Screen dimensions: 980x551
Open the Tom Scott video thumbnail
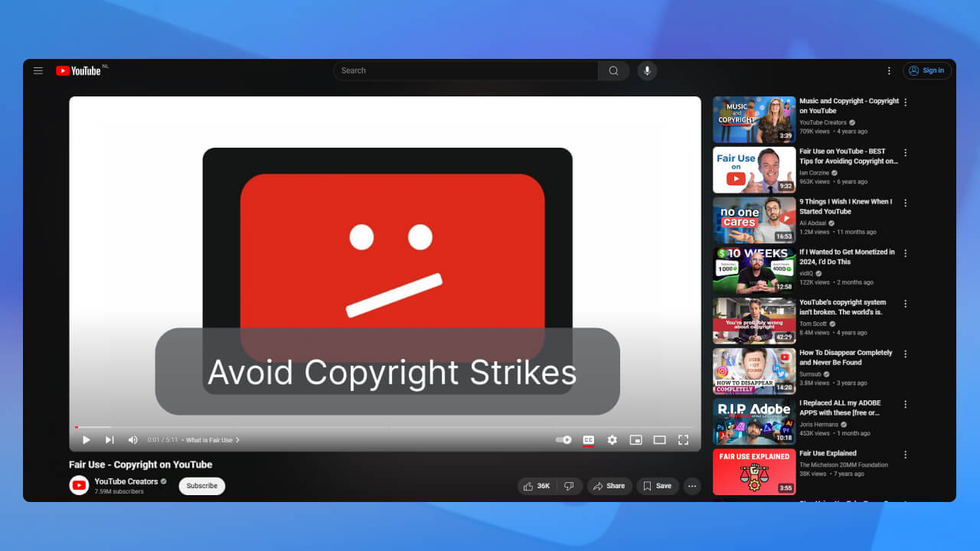754,321
